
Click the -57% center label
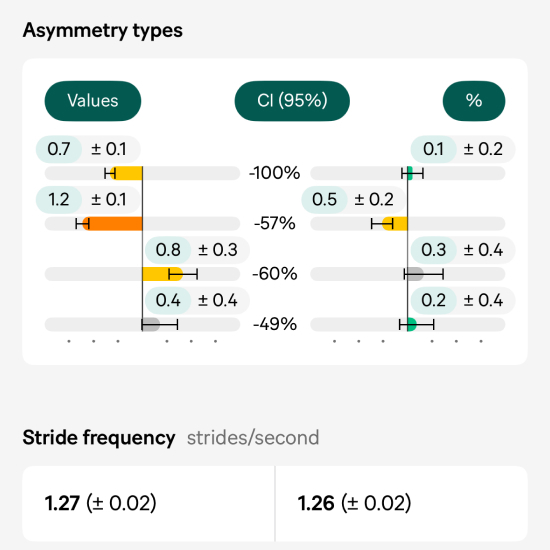pyautogui.click(x=275, y=223)
